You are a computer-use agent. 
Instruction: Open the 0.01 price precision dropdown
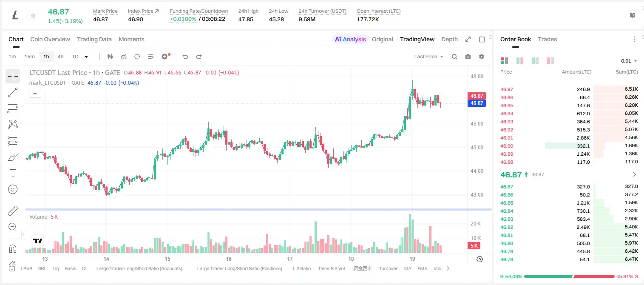click(629, 61)
